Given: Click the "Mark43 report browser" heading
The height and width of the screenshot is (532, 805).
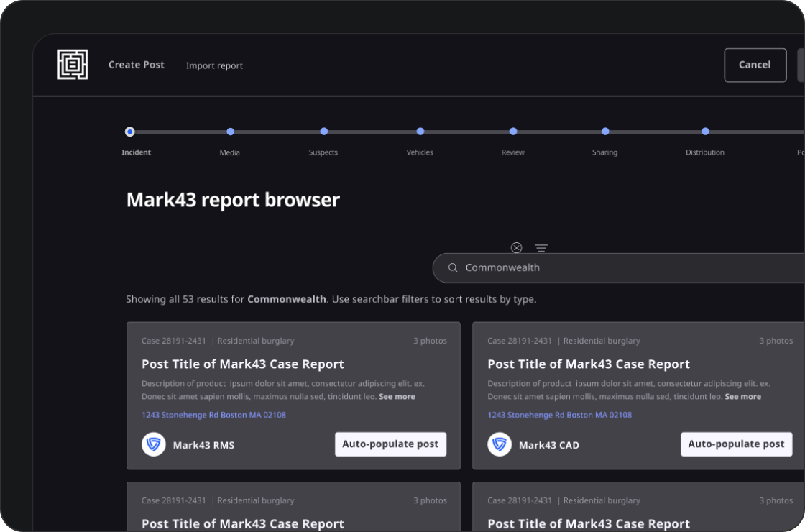Looking at the screenshot, I should [x=233, y=200].
